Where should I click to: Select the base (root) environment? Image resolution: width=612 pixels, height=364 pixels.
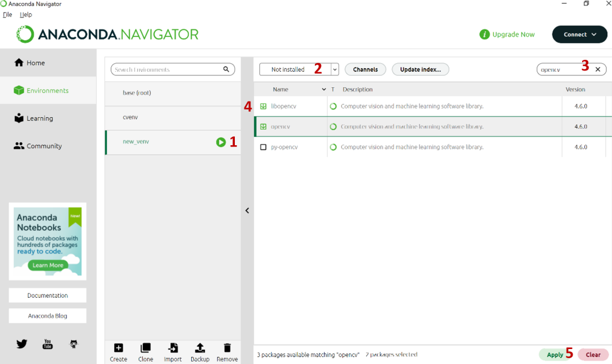pyautogui.click(x=173, y=93)
